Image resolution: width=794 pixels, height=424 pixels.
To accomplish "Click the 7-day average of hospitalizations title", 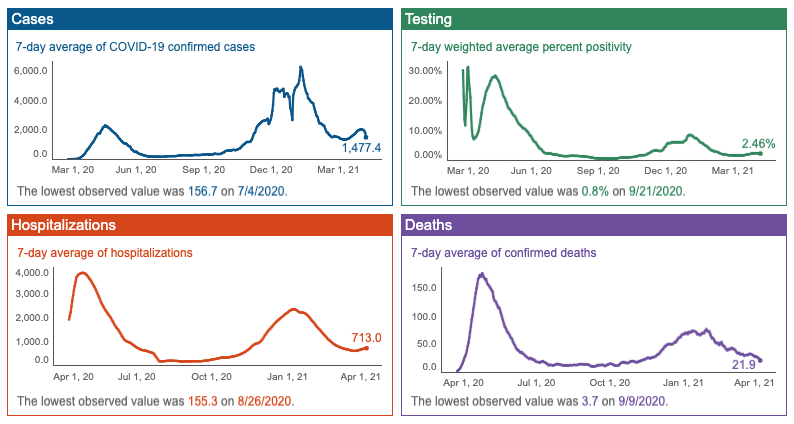I will [x=105, y=253].
